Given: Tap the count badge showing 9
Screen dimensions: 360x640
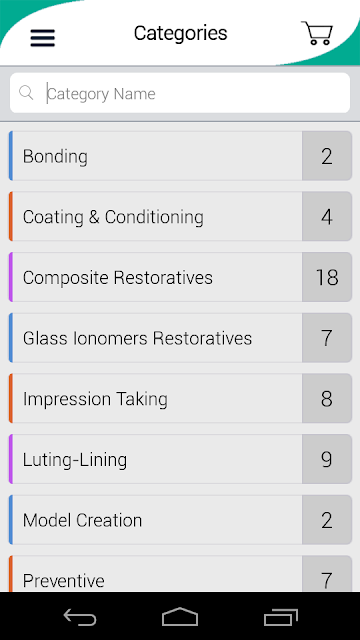Looking at the screenshot, I should [x=327, y=459].
